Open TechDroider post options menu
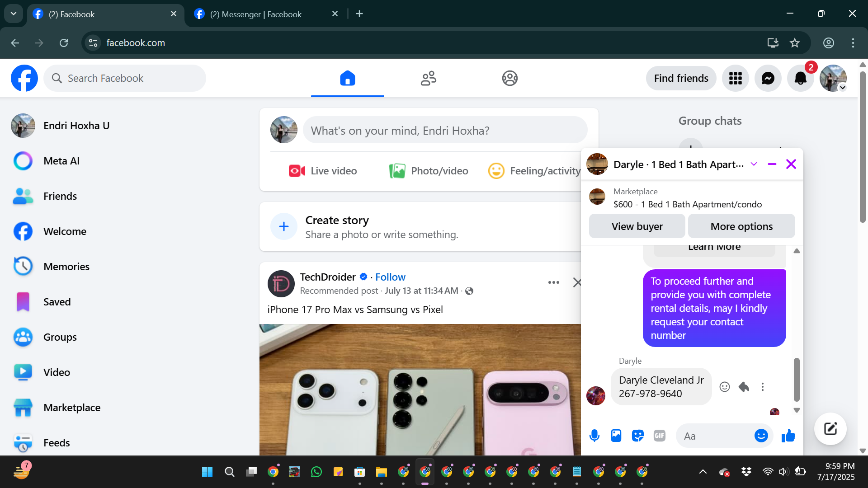Viewport: 868px width, 488px height. coord(554,282)
